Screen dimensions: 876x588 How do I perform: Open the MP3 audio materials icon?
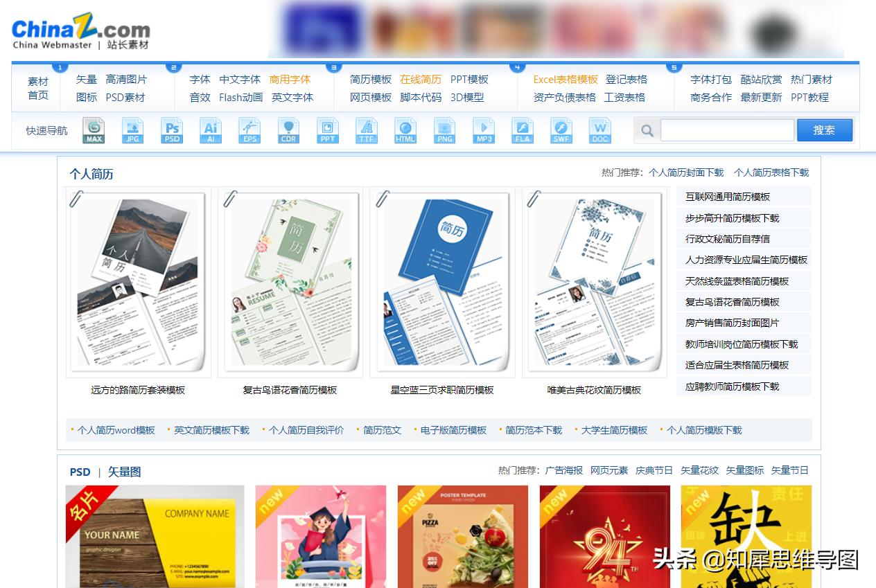coord(483,130)
